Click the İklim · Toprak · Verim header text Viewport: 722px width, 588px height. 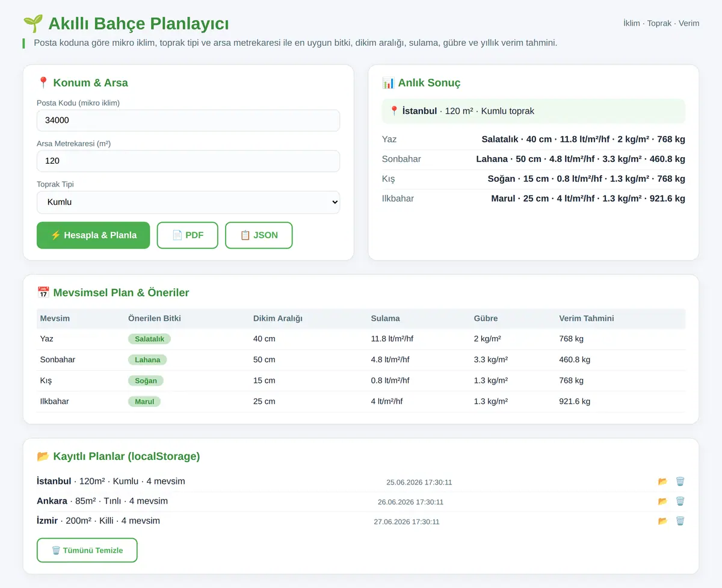point(661,23)
